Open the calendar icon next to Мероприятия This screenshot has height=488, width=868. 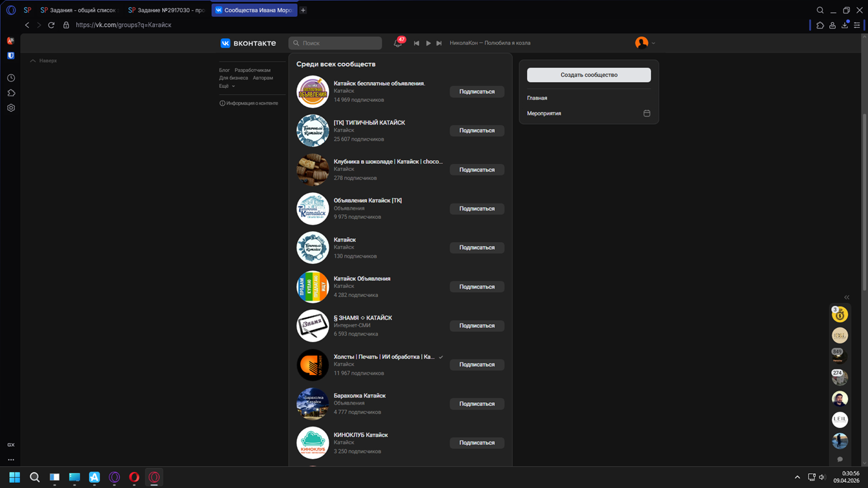point(646,114)
